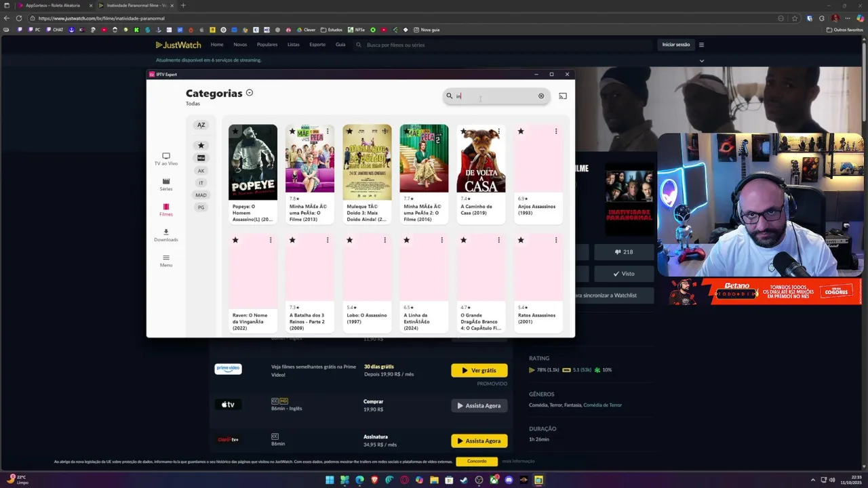
Task: Open options menu for Raven: O Nome da Vingança
Action: click(271, 240)
